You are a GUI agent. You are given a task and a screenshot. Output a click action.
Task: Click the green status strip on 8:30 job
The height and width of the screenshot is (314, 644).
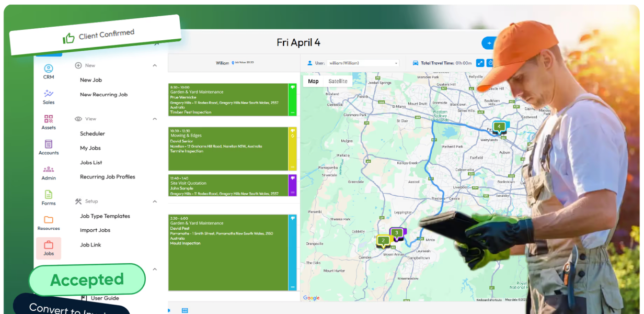click(x=293, y=99)
